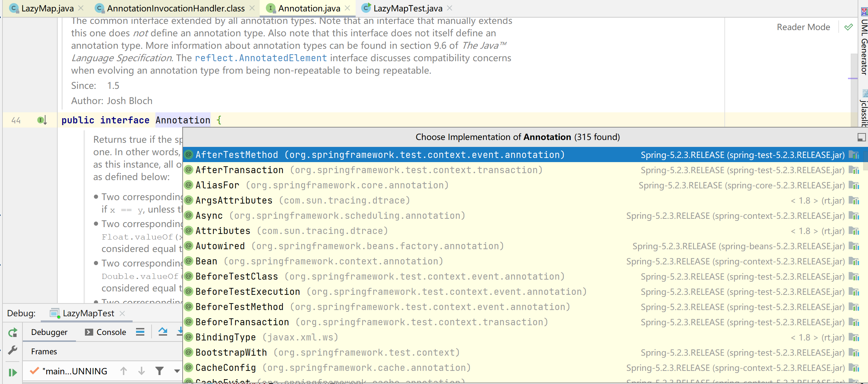Resume the program with the resume icon
The image size is (868, 384).
(13, 372)
